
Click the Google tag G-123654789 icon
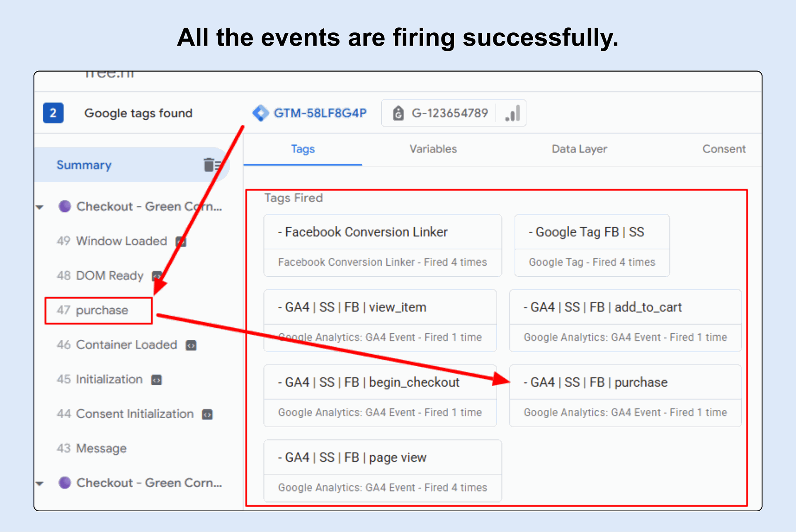398,113
